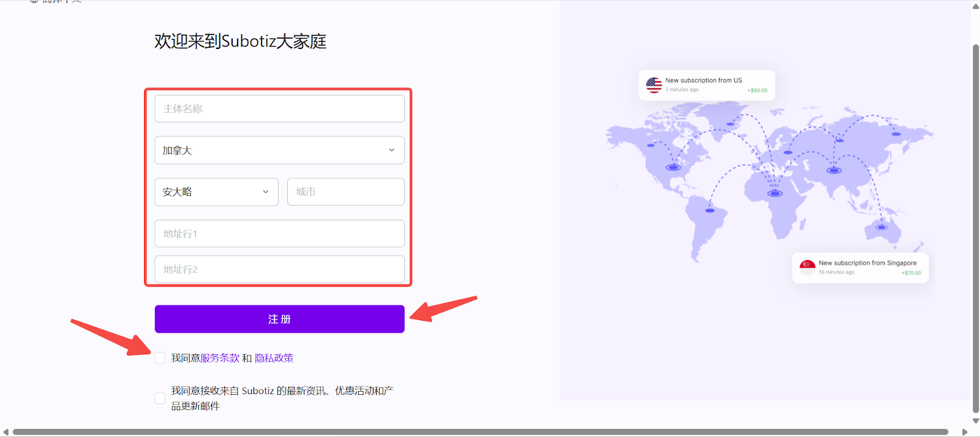Click the horizontal scrollbar thumb
Viewport: 980px width, 437px height.
480,432
